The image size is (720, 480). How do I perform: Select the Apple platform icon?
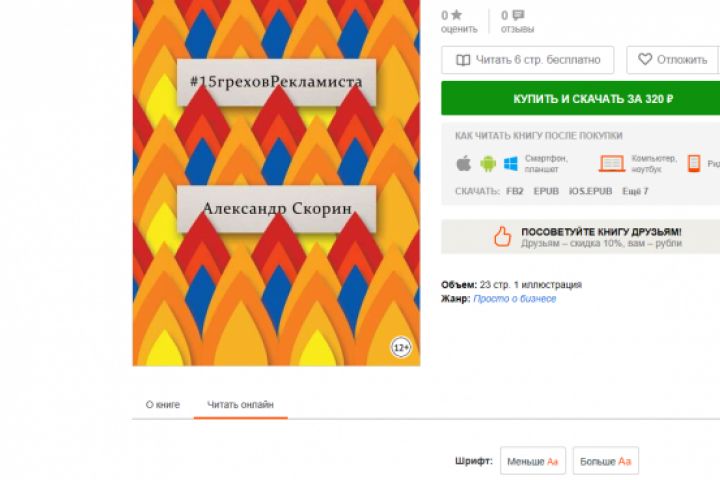tap(464, 163)
